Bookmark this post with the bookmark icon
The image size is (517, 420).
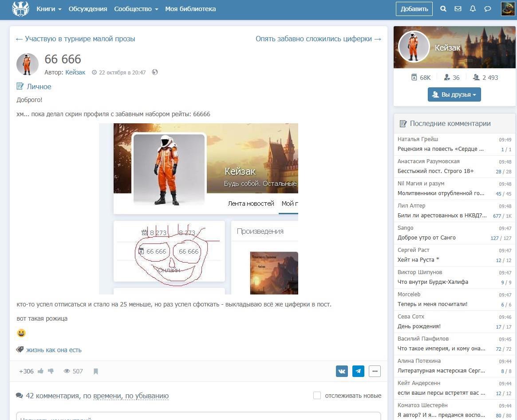[x=95, y=372]
